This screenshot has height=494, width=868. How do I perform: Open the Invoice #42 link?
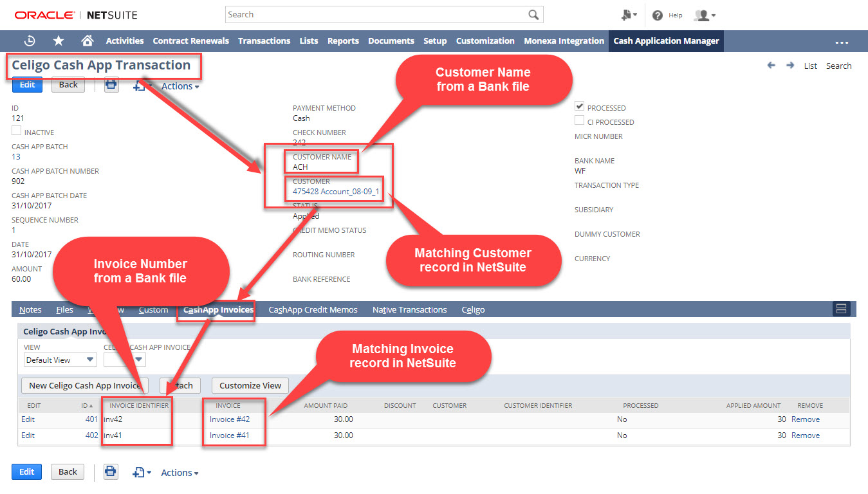[x=229, y=419]
